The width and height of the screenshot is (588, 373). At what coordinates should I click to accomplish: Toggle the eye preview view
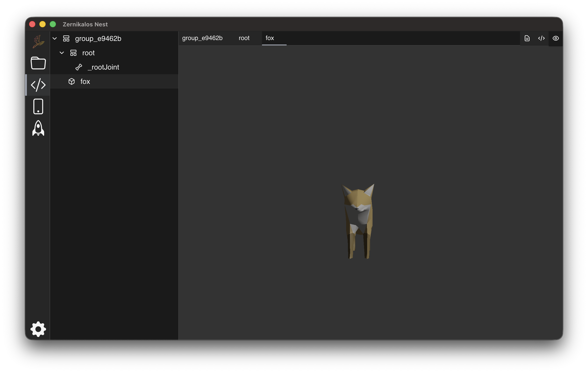tap(556, 38)
